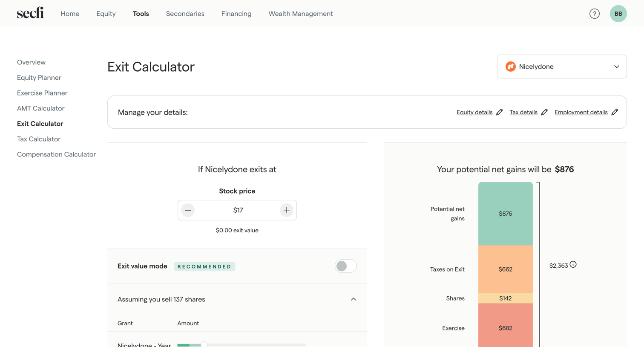The image size is (644, 347).
Task: Decrease stock price with minus button
Action: (x=188, y=210)
